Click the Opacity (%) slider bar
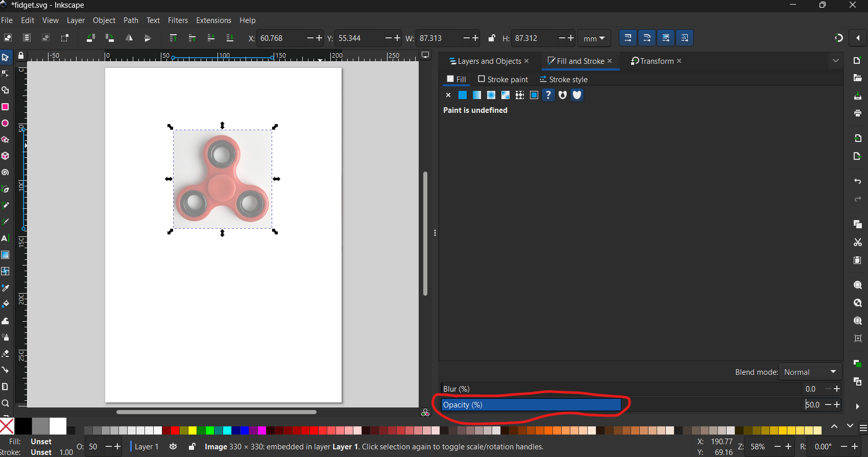Image resolution: width=868 pixels, height=457 pixels. [531, 405]
